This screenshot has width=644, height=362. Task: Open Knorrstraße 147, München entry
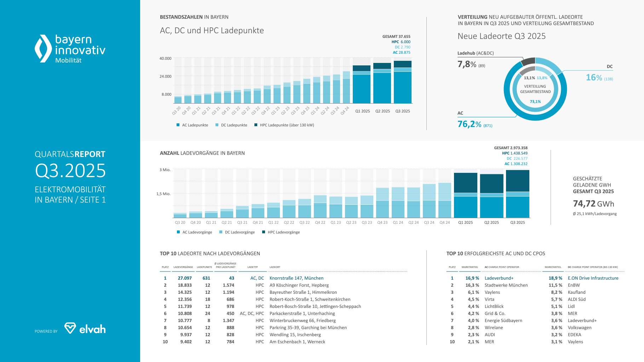[296, 278]
